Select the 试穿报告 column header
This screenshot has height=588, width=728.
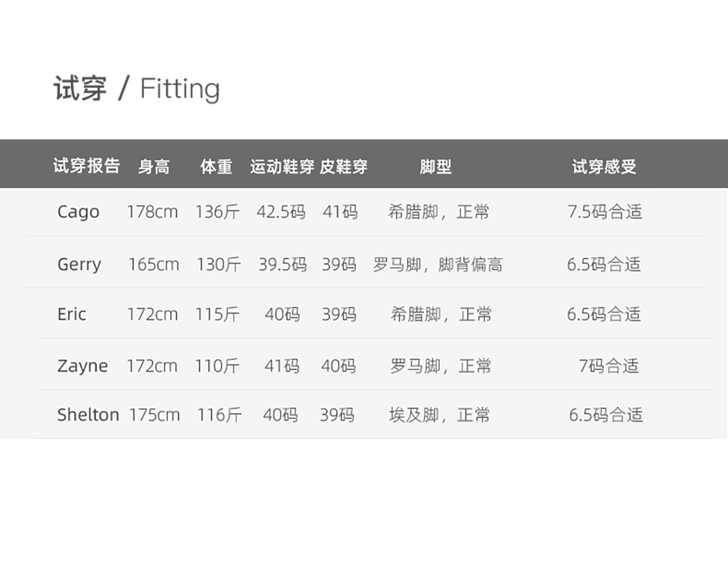point(86,166)
